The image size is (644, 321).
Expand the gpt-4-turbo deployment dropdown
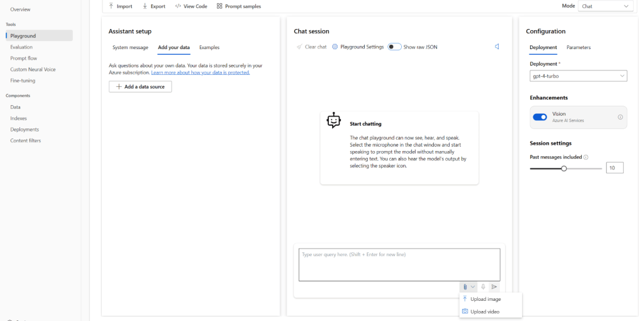pos(578,76)
